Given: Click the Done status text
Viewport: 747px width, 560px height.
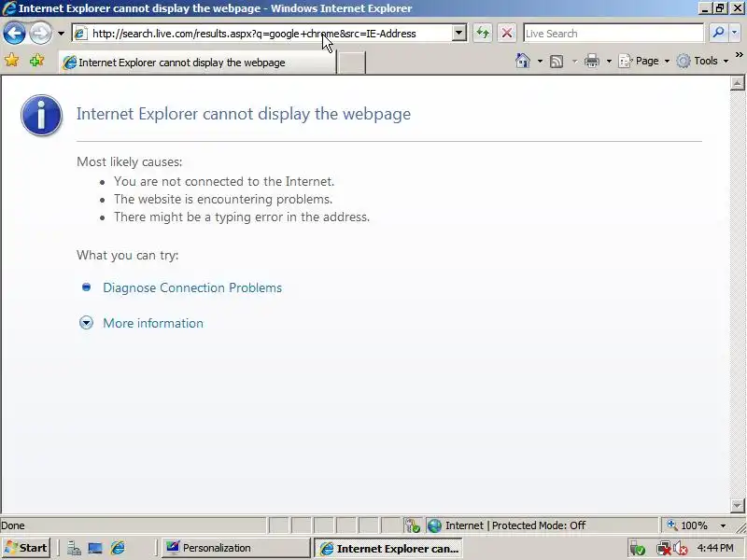Looking at the screenshot, I should [13, 525].
